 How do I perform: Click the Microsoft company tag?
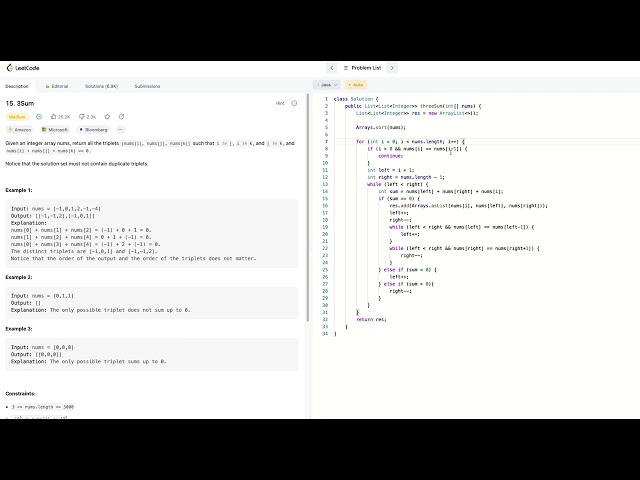[x=55, y=130]
